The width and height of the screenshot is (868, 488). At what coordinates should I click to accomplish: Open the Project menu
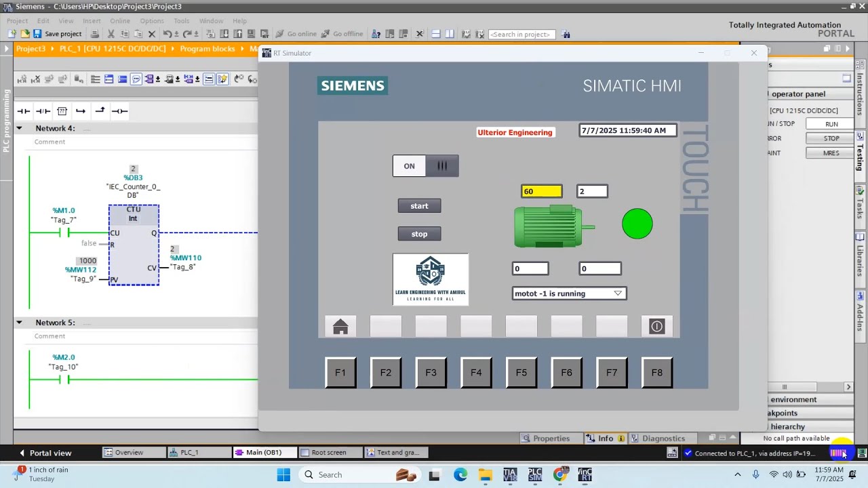(18, 21)
